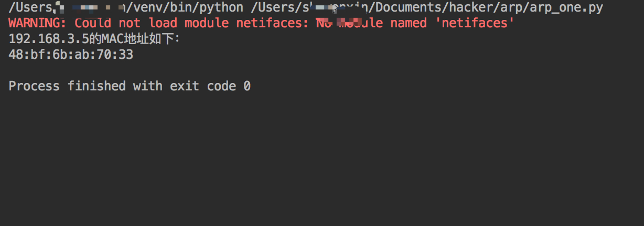The height and width of the screenshot is (226, 644).
Task: Click the word 'finished' in the last line
Action: (x=96, y=86)
